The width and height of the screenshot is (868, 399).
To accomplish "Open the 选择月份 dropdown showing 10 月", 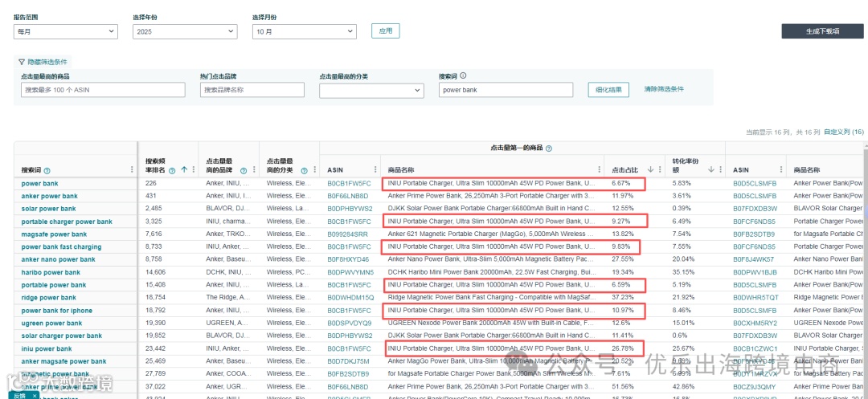I will 305,32.
